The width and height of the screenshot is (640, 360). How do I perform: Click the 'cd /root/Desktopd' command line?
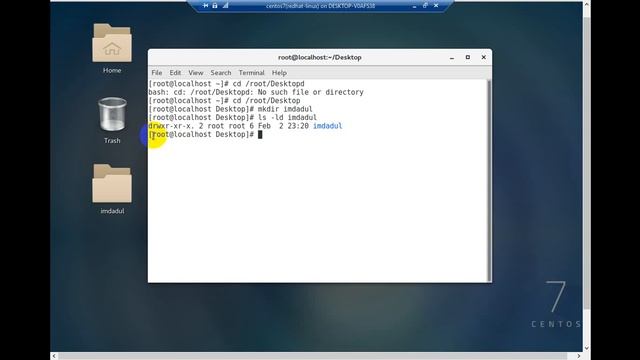click(x=227, y=84)
